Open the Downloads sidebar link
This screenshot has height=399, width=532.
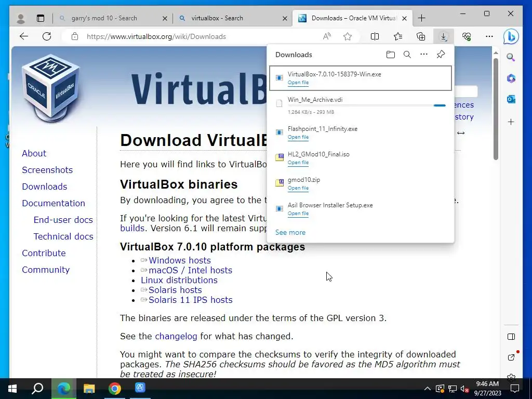[45, 187]
